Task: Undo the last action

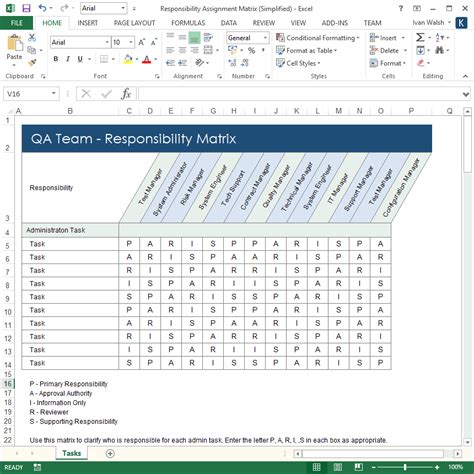Action: 42,8
